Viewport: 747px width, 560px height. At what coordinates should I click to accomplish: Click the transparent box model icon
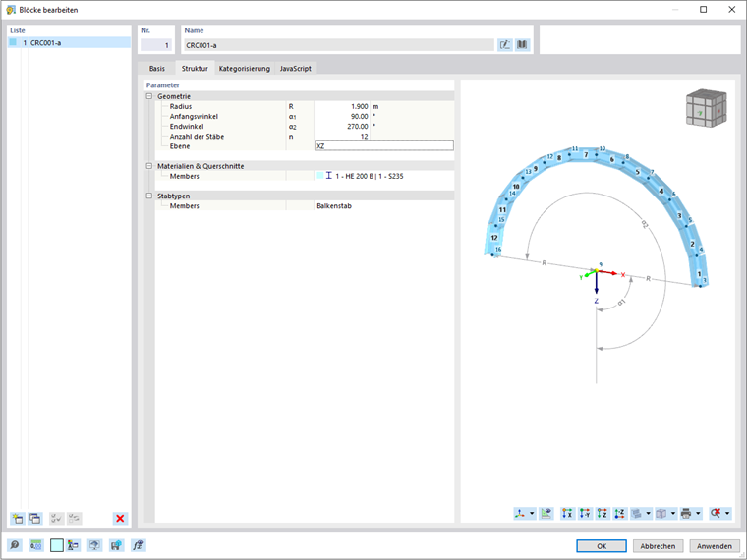point(661,513)
